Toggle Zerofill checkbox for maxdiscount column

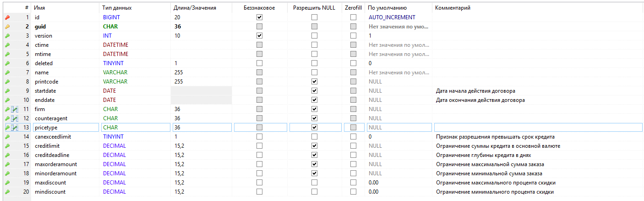point(353,183)
